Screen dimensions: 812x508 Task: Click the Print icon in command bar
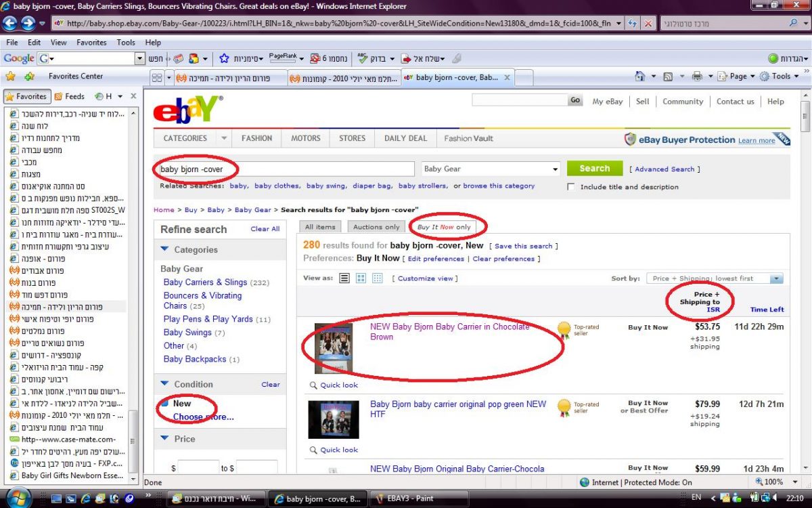click(697, 77)
